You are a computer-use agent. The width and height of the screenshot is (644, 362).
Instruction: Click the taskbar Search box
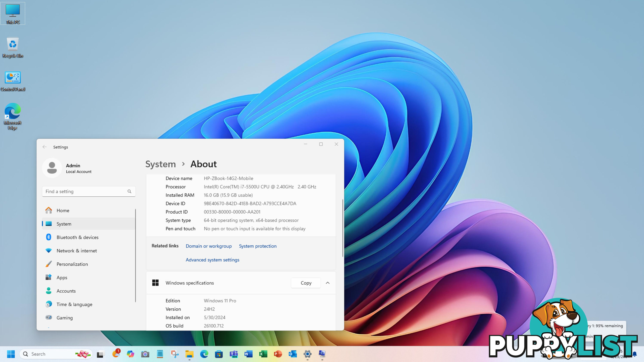56,354
